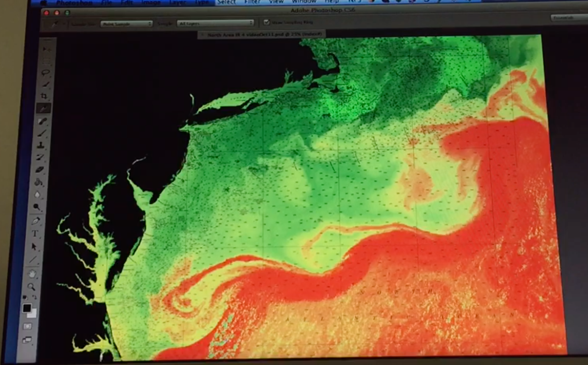Select the Eraser tool

pos(40,170)
